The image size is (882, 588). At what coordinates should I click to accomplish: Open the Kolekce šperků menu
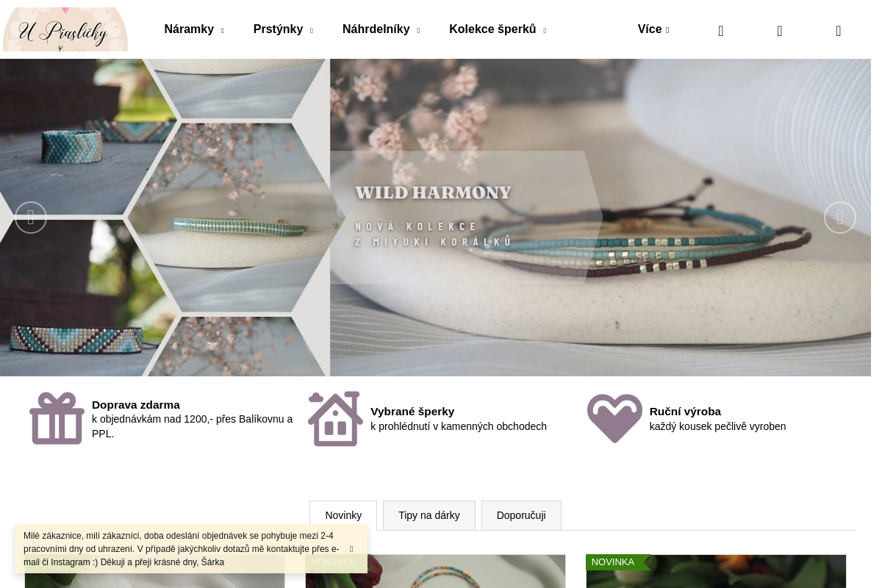pos(498,29)
